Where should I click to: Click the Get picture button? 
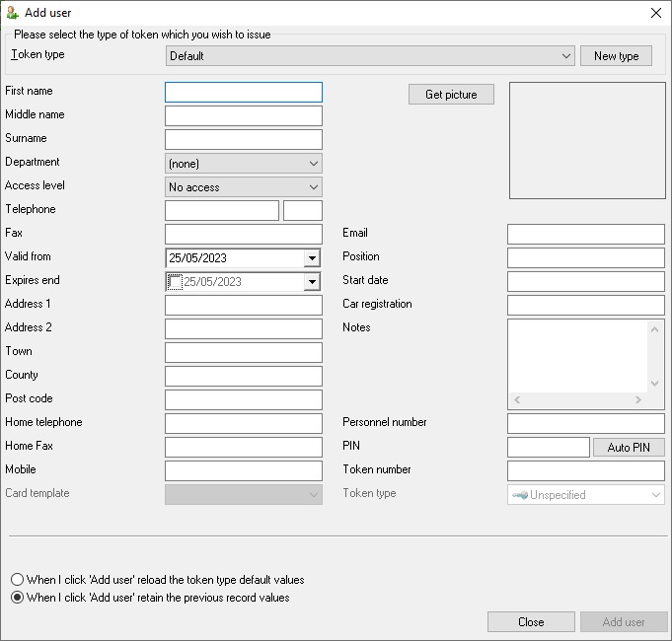pyautogui.click(x=451, y=95)
